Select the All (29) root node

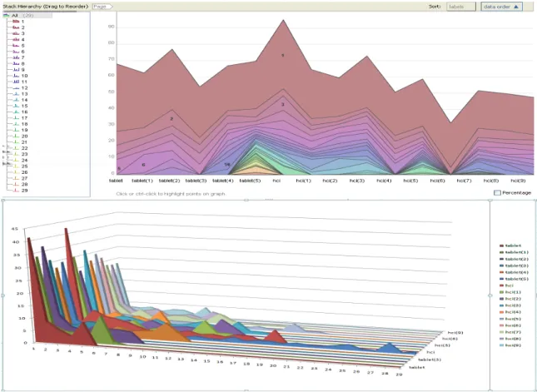[x=27, y=16]
